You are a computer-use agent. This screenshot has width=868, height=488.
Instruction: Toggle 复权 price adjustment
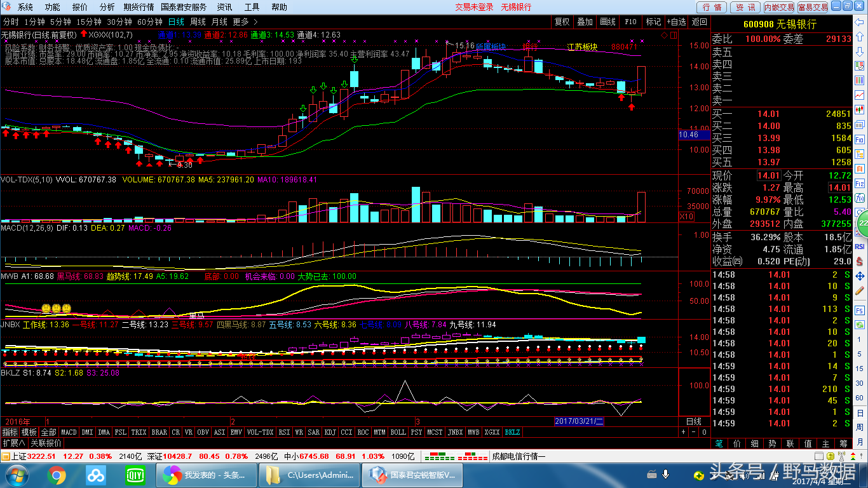(x=562, y=22)
